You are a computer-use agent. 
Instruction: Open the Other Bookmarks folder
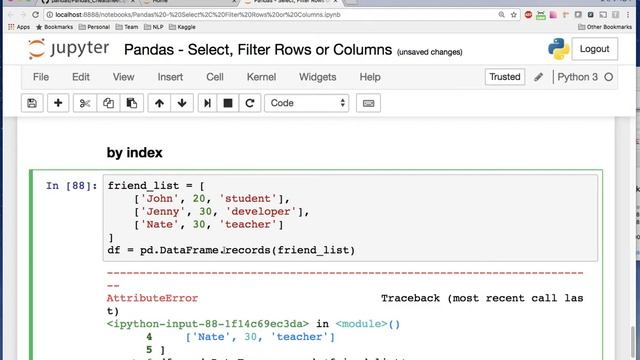605,27
